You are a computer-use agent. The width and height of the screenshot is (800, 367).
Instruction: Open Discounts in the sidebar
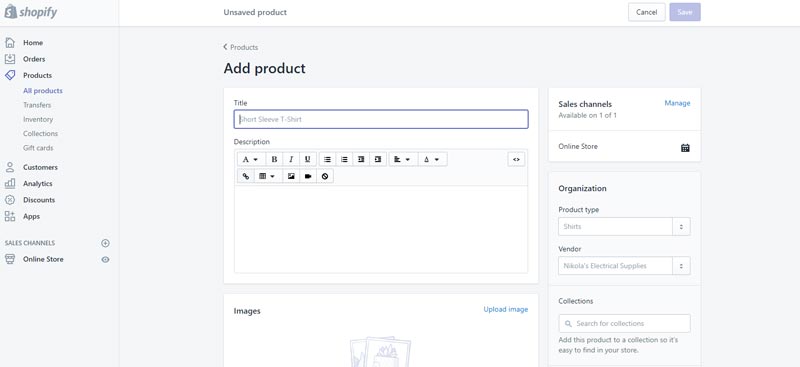click(39, 200)
